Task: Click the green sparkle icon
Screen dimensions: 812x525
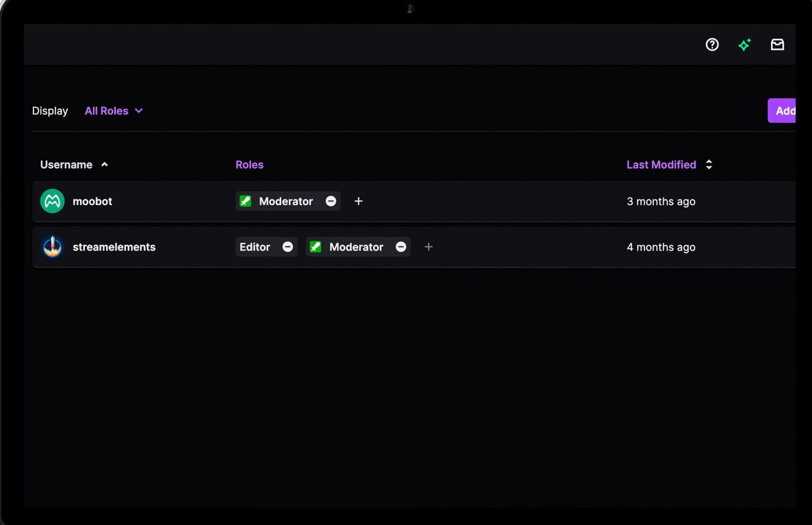Action: (x=745, y=45)
